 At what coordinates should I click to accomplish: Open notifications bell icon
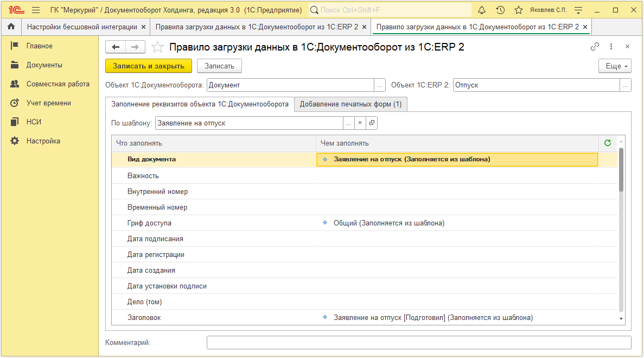[x=482, y=10]
